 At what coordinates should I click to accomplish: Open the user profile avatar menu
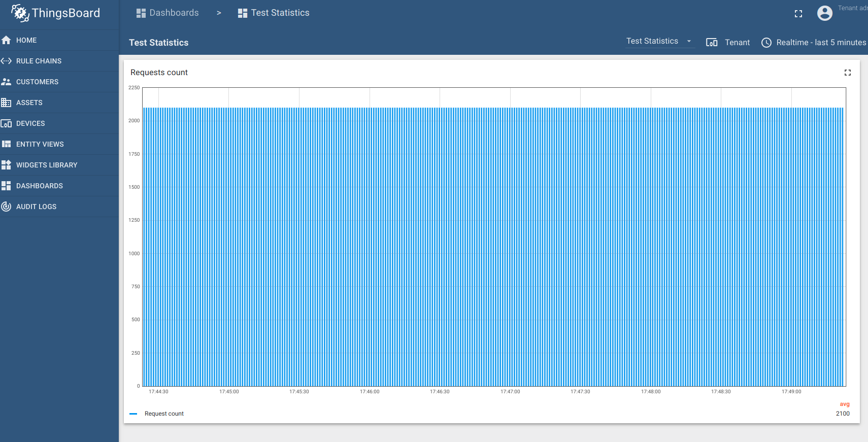(x=824, y=13)
